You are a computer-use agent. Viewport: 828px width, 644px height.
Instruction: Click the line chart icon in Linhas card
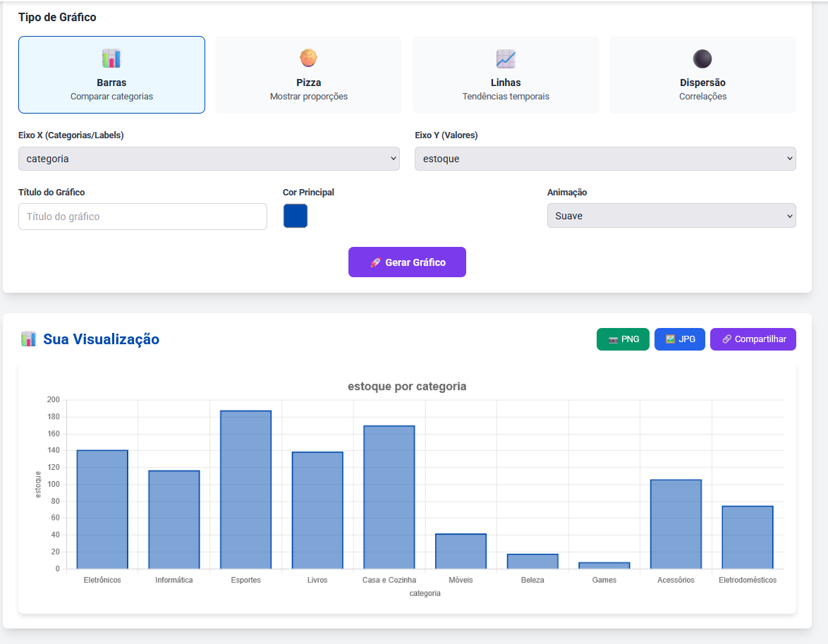point(506,59)
